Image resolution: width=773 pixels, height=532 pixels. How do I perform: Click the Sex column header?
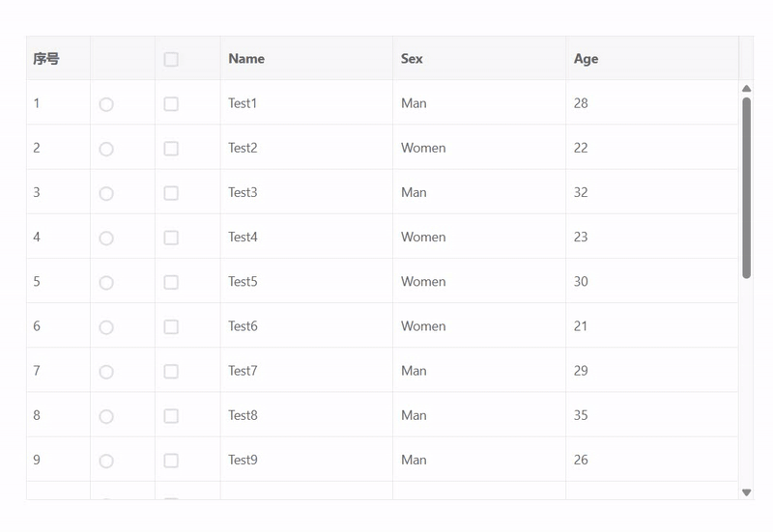(x=412, y=59)
